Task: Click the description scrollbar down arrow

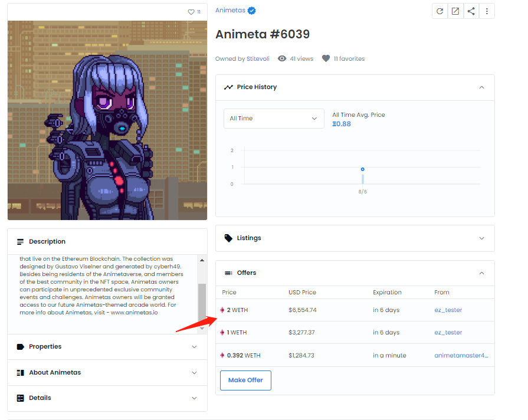Action: (x=202, y=329)
